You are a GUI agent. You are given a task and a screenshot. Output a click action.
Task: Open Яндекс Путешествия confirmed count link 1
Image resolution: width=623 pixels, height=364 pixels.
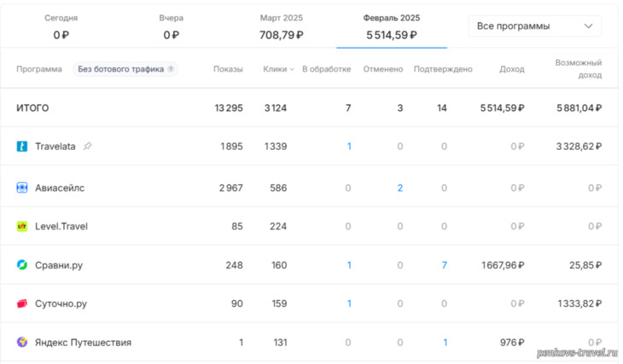tap(445, 342)
